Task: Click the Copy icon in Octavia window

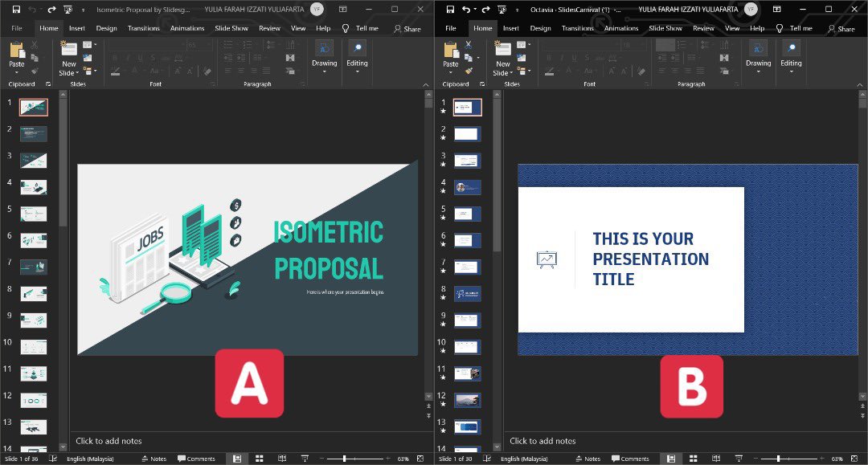Action: tap(469, 58)
